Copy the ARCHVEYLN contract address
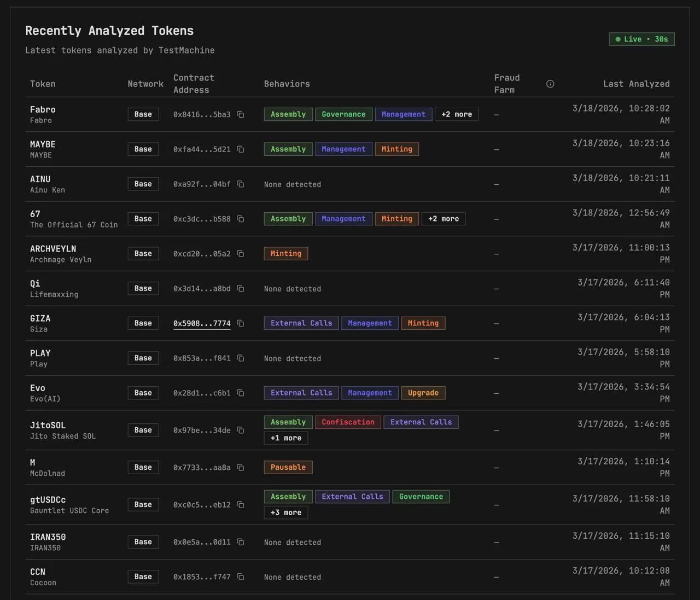 241,253
